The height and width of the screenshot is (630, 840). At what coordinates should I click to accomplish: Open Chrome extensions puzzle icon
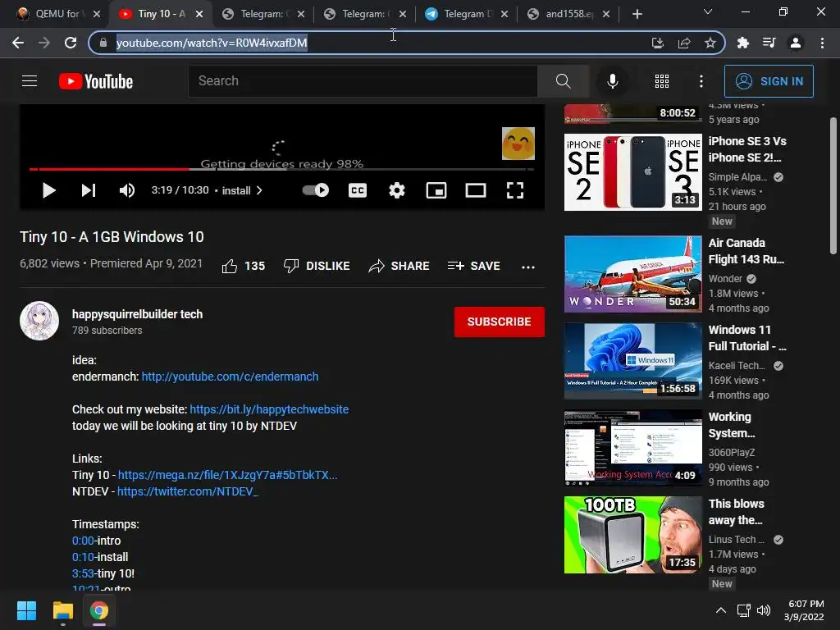pyautogui.click(x=742, y=43)
